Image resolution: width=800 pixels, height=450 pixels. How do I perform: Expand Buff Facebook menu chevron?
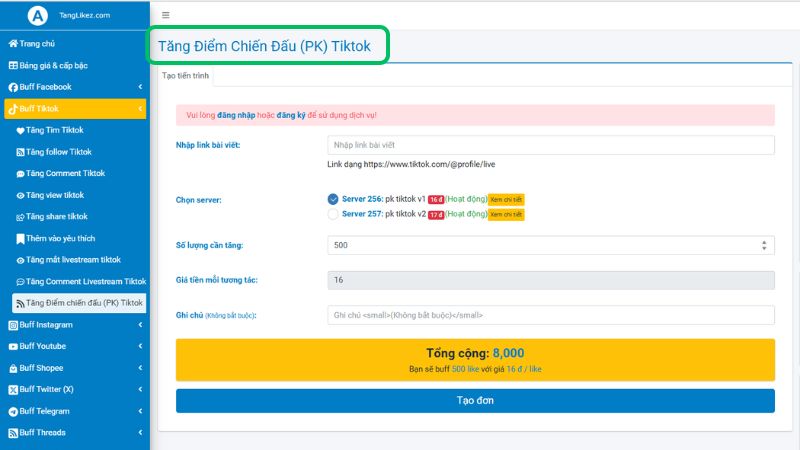click(140, 87)
